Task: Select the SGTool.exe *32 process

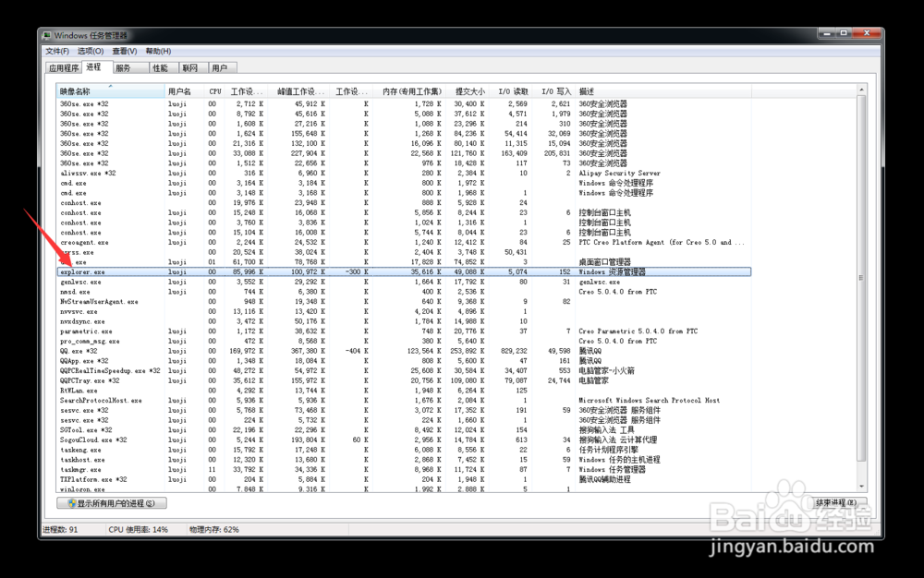Action: click(x=86, y=430)
